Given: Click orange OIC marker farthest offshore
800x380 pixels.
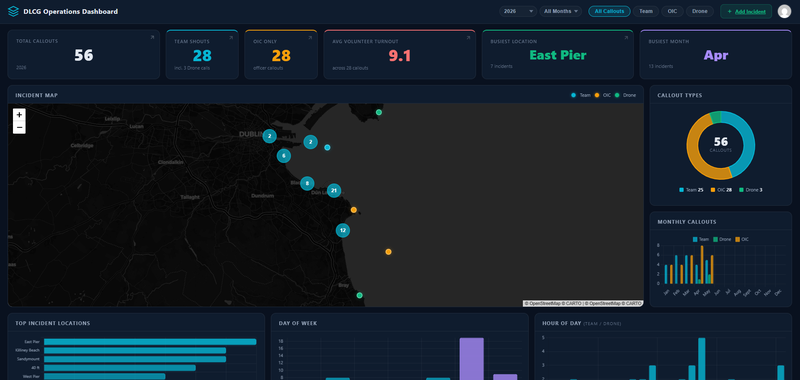Looking at the screenshot, I should click(388, 252).
